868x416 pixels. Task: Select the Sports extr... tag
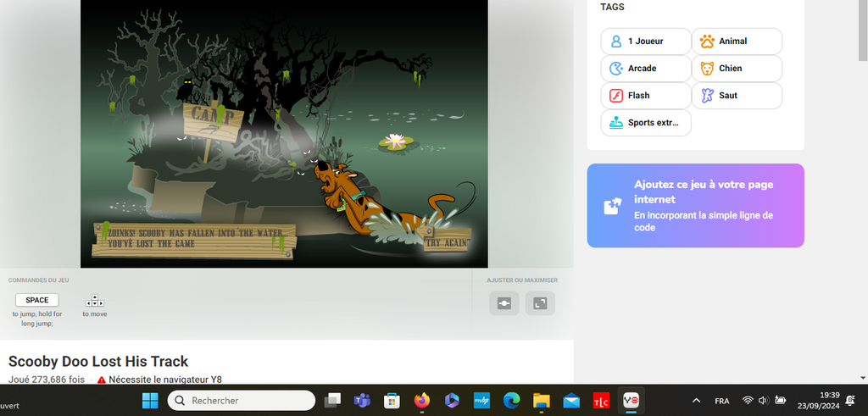pyautogui.click(x=646, y=123)
